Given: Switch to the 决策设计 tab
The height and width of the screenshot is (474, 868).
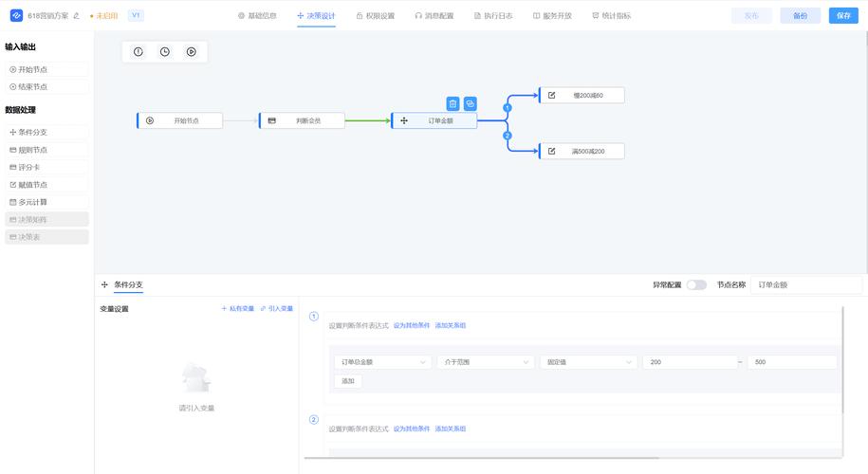Looking at the screenshot, I should pyautogui.click(x=316, y=16).
